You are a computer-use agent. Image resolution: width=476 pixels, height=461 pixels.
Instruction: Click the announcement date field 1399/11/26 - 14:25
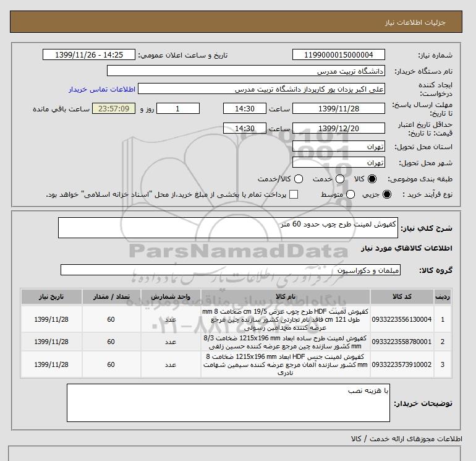(89, 55)
